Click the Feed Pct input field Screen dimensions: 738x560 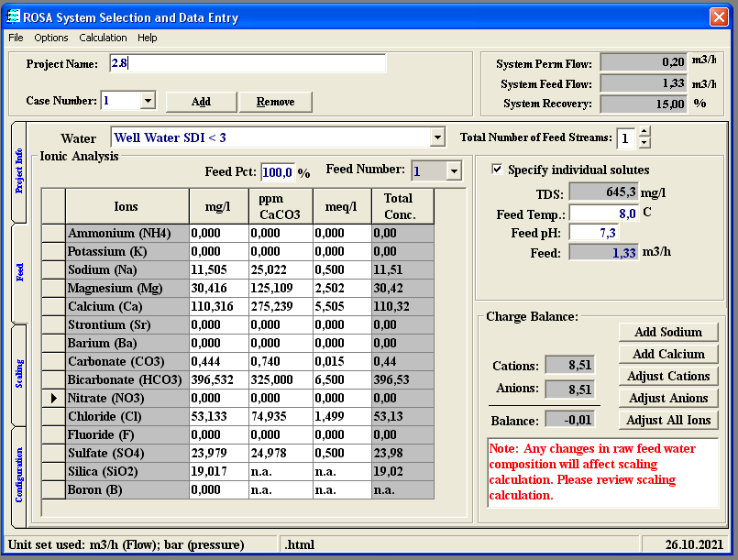coord(278,172)
